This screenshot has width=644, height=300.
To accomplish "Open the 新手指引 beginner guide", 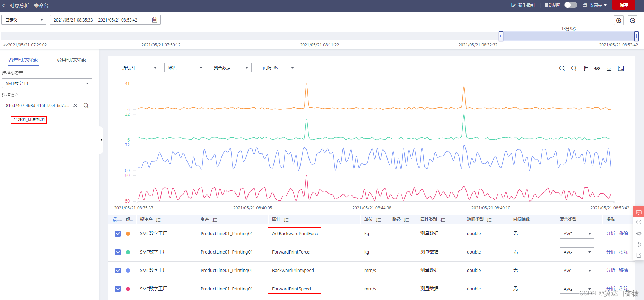I will click(523, 5).
